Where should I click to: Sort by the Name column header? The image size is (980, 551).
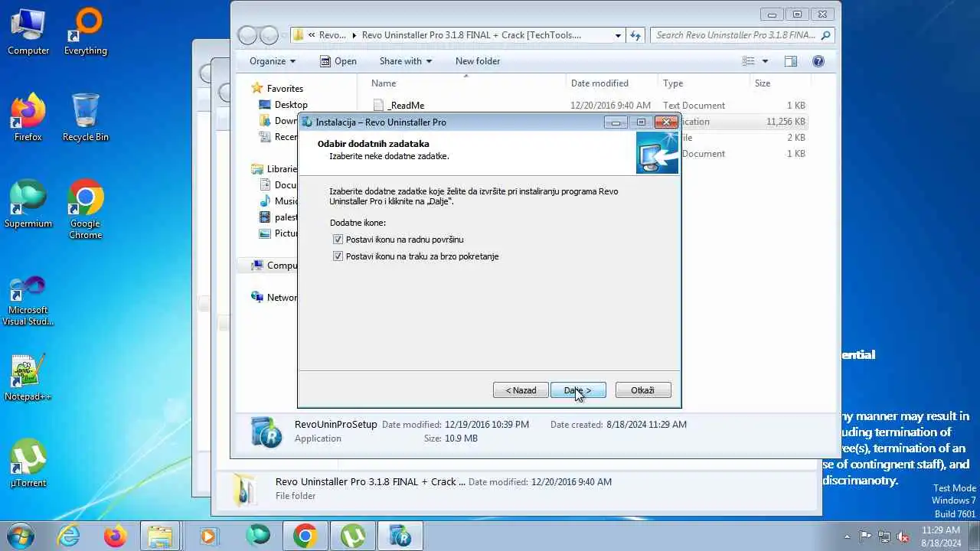click(463, 83)
